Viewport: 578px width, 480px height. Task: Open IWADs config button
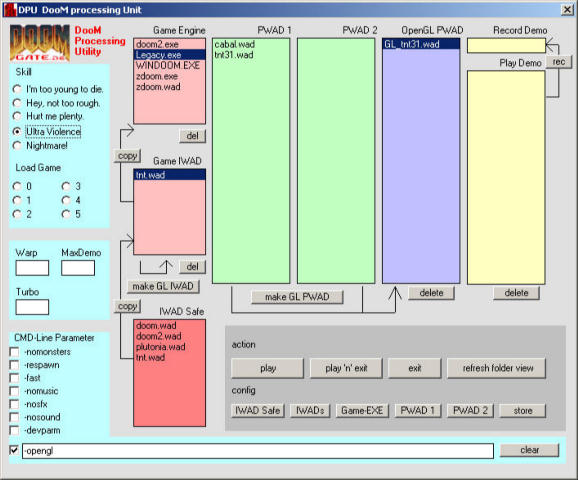pos(310,411)
